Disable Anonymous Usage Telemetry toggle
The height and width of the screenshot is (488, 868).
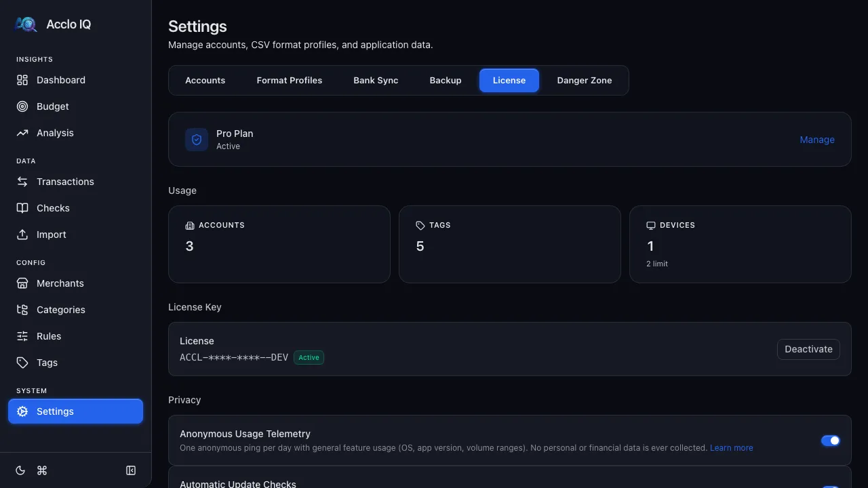(x=831, y=441)
